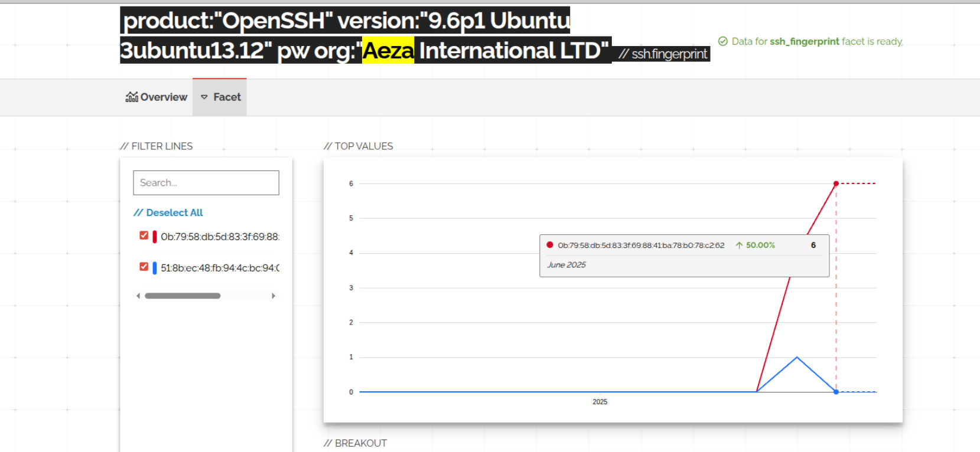Click the green up-arrow beside 50.00%
This screenshot has height=452, width=980.
point(739,245)
